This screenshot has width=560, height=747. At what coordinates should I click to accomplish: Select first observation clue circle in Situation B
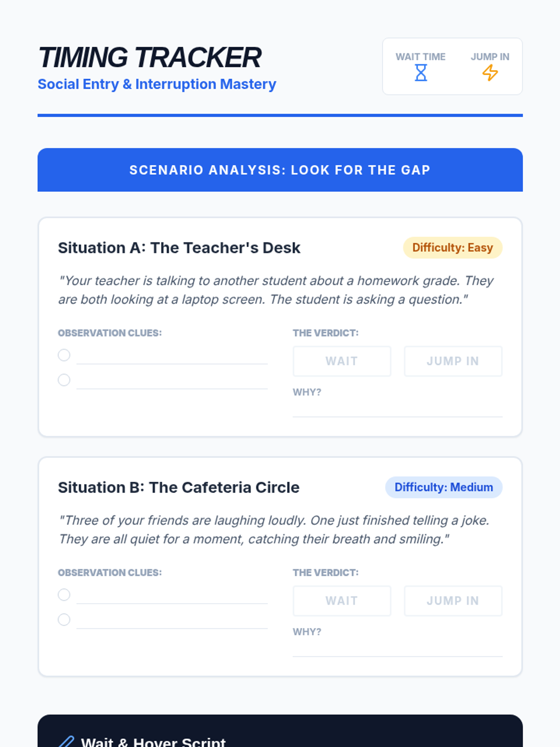click(64, 595)
